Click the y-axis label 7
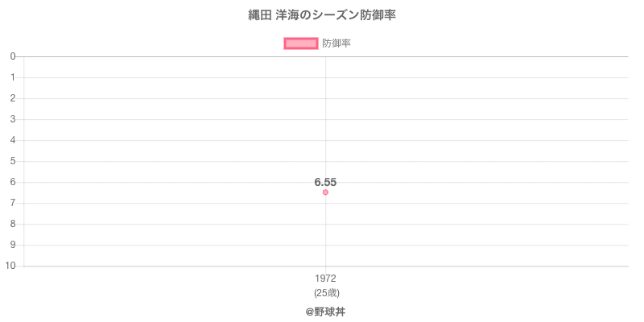Viewport: 644px width, 322px height. (x=14, y=203)
